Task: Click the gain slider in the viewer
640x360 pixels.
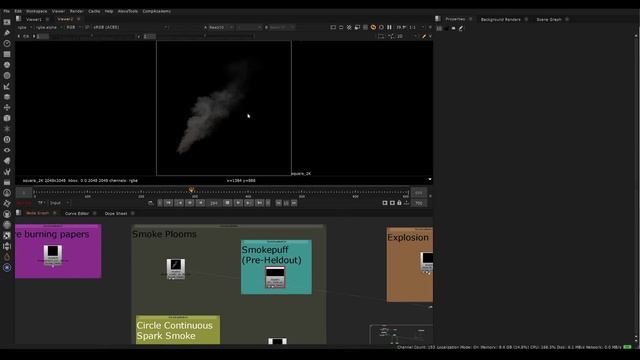Action: click(x=93, y=36)
